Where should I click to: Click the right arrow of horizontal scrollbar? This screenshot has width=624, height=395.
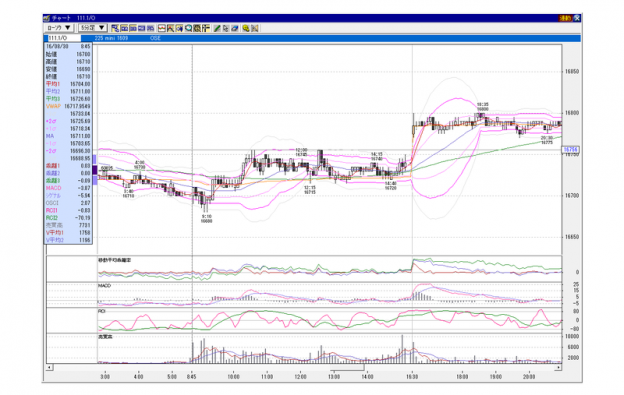tap(558, 368)
